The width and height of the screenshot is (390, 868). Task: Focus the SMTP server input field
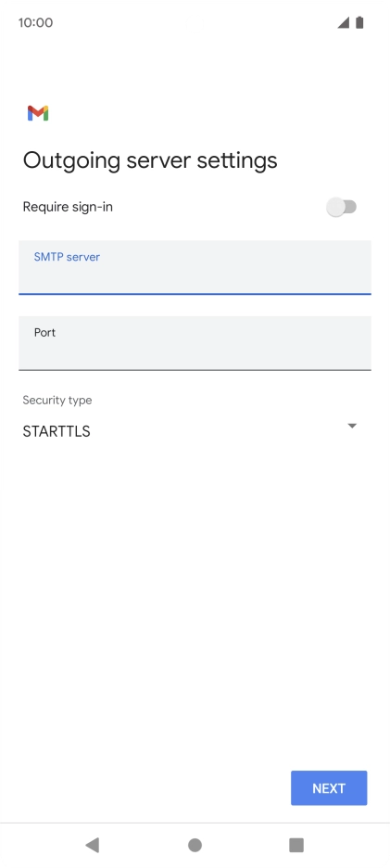195,267
